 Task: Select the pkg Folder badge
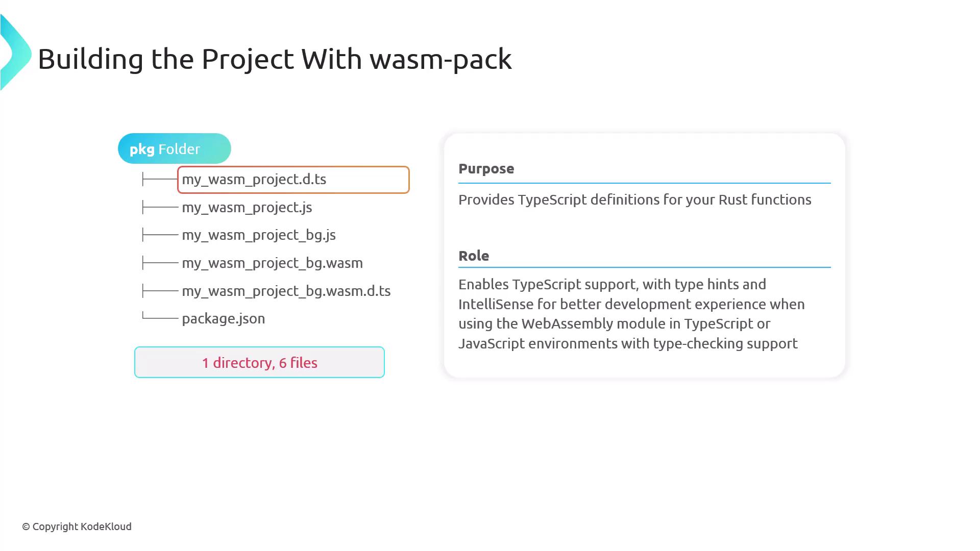click(174, 149)
